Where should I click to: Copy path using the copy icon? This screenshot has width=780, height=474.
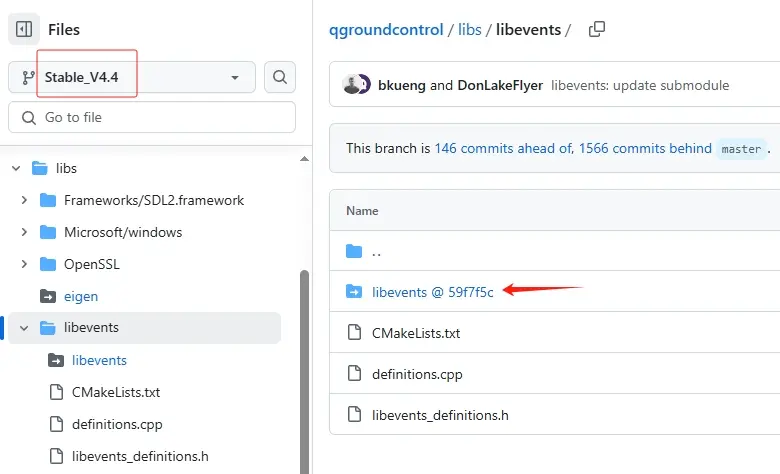point(597,29)
